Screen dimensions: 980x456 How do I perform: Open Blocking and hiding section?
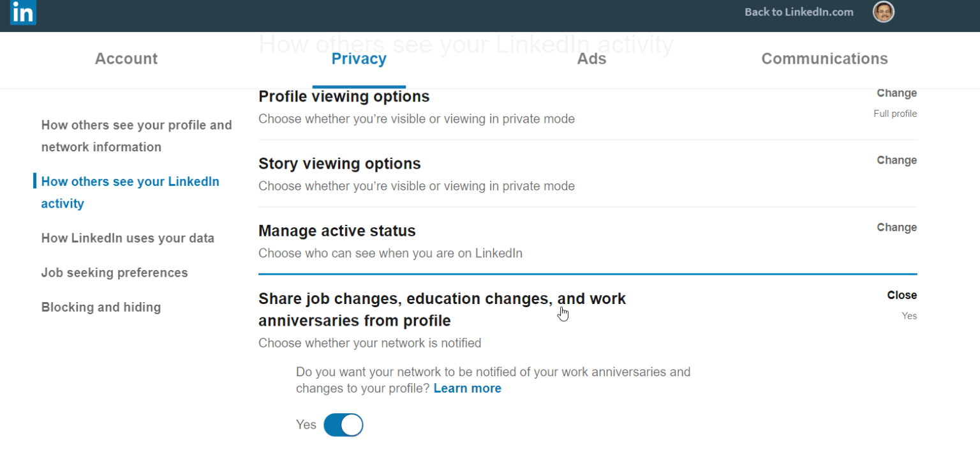(x=101, y=307)
